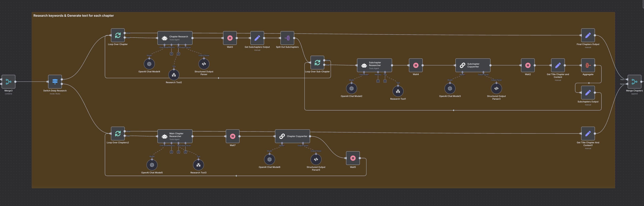Open the Merge Chapters node
The height and width of the screenshot is (206, 644).
[634, 82]
